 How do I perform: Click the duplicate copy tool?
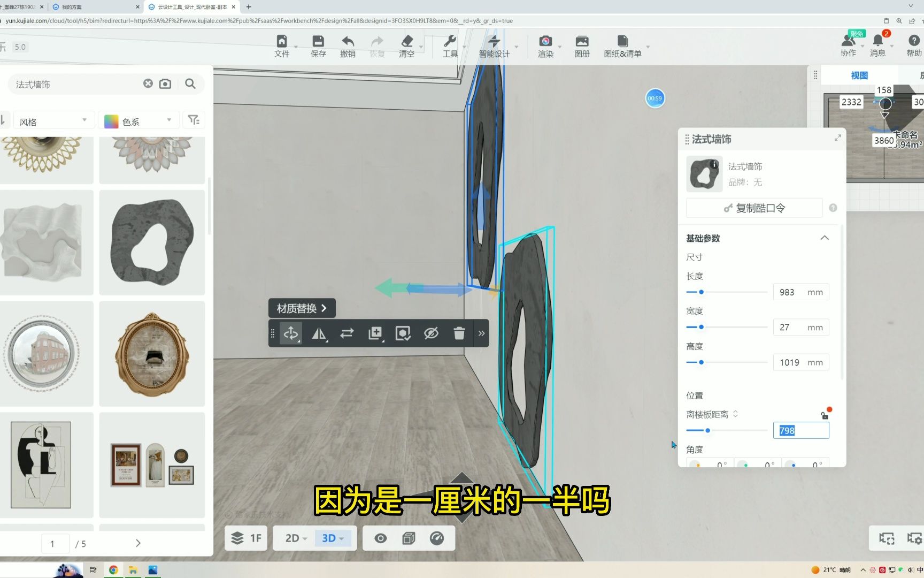(375, 333)
